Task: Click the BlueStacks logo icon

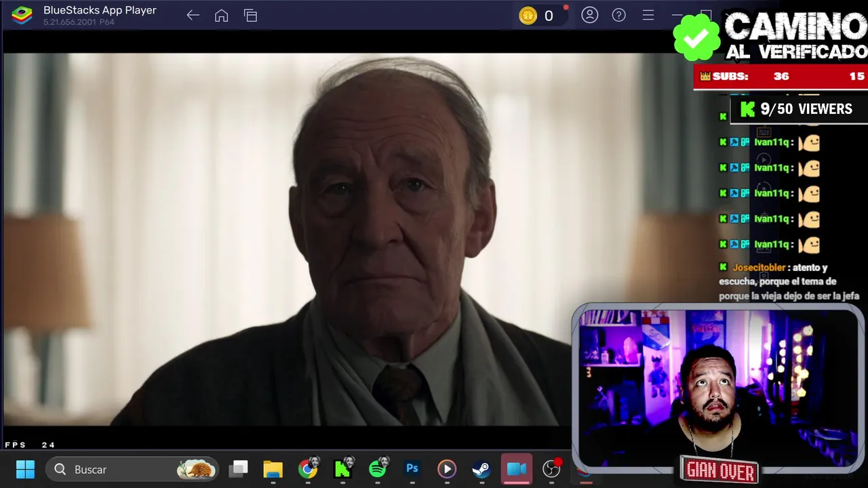Action: [22, 15]
